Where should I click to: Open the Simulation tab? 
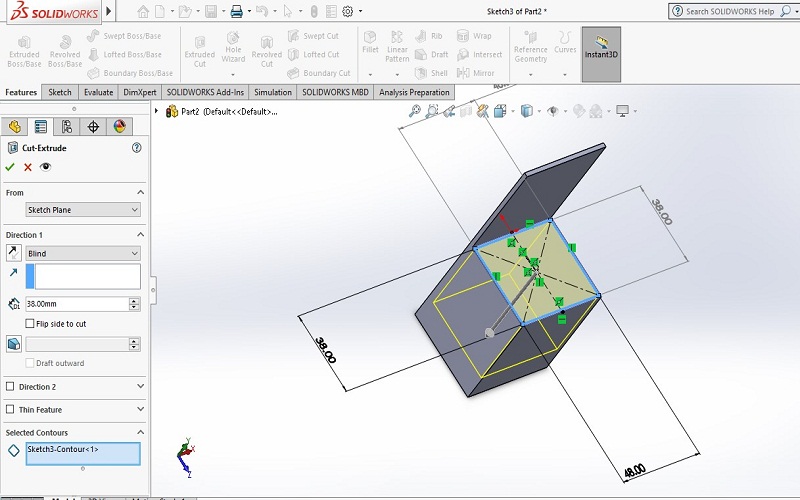point(273,92)
